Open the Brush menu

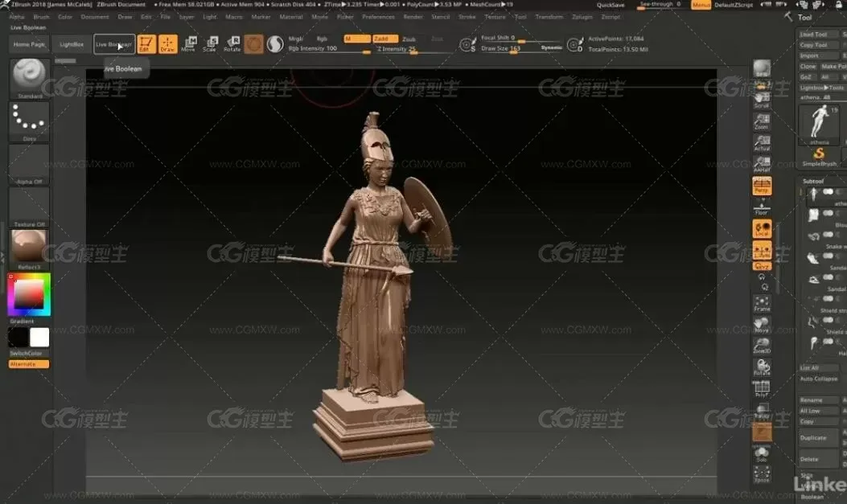click(42, 17)
